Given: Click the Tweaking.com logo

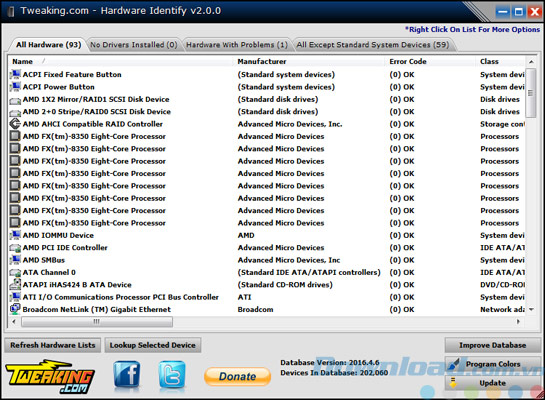Looking at the screenshot, I should pos(50,376).
